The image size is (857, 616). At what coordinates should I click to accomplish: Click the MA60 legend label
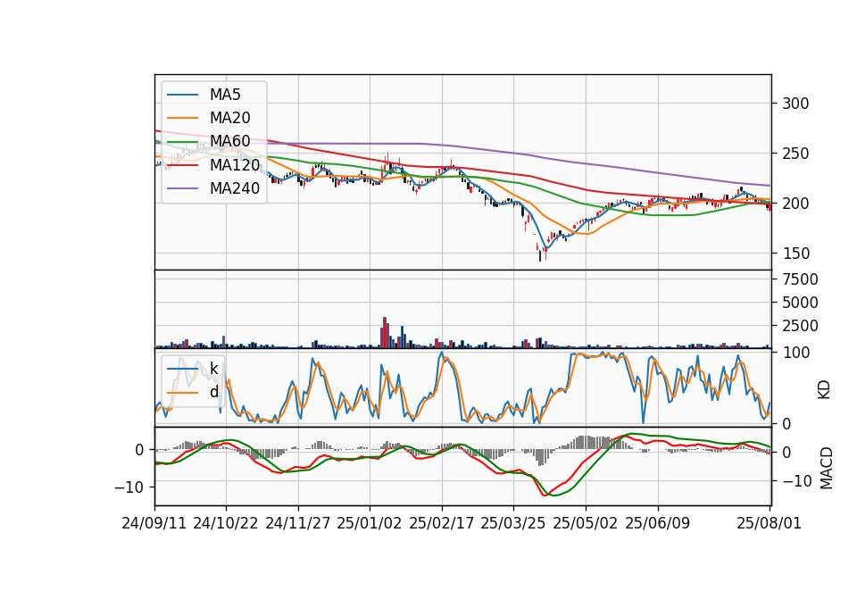pos(229,141)
